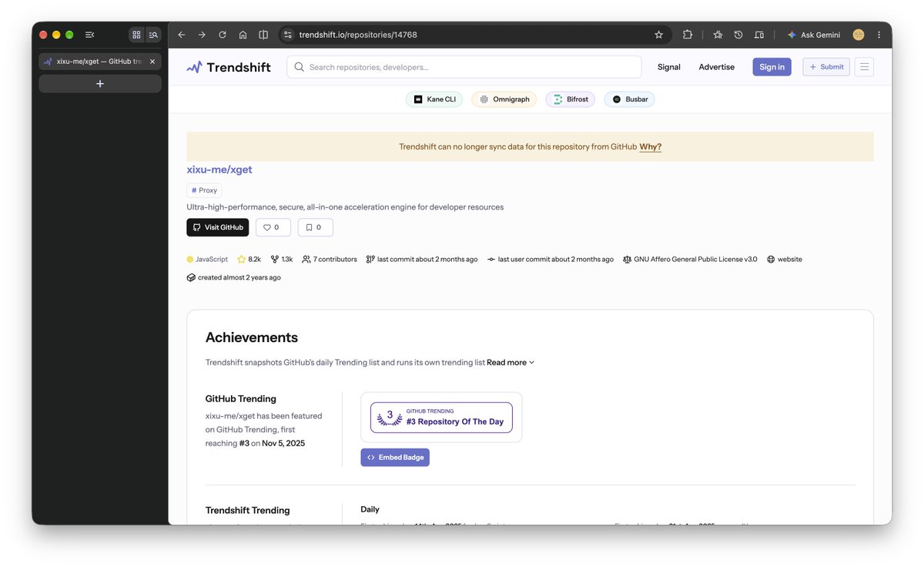Click the Achievements heading
The width and height of the screenshot is (924, 567).
tap(252, 337)
